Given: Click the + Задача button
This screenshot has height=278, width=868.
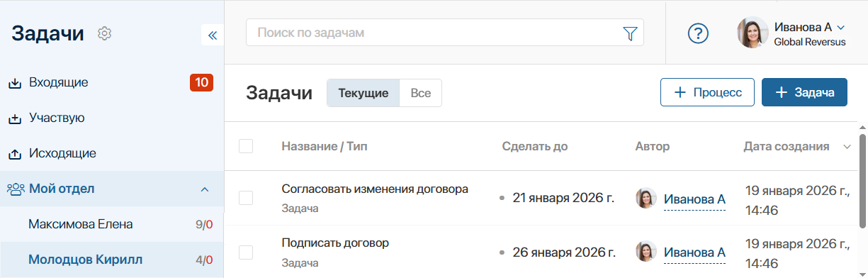Looking at the screenshot, I should (x=804, y=92).
